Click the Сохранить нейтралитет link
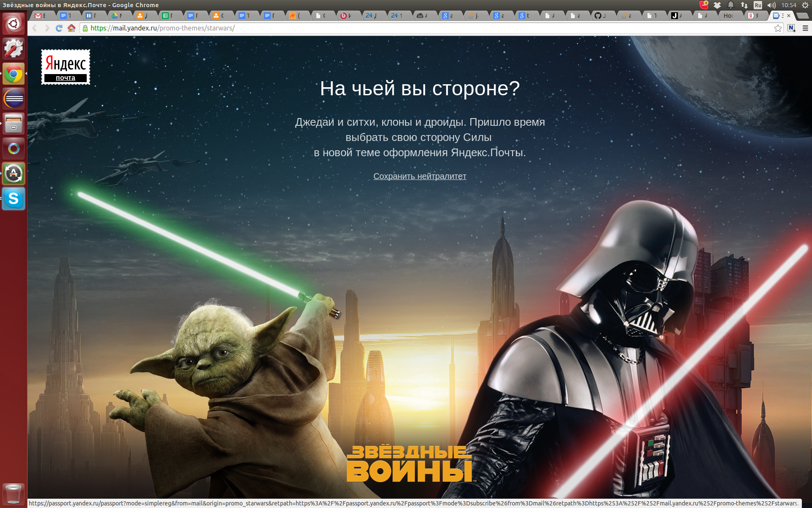The height and width of the screenshot is (508, 812). click(x=420, y=176)
